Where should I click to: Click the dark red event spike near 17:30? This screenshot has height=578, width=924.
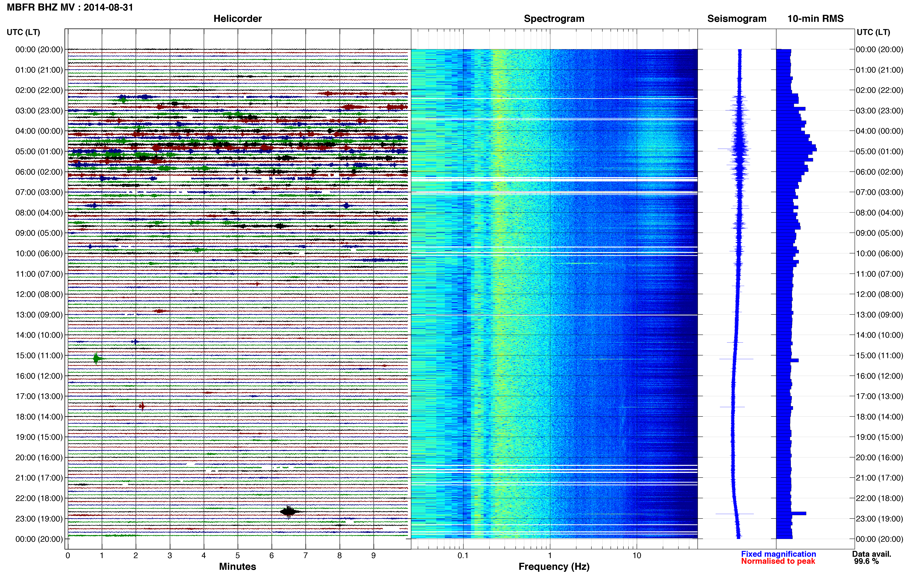(142, 406)
